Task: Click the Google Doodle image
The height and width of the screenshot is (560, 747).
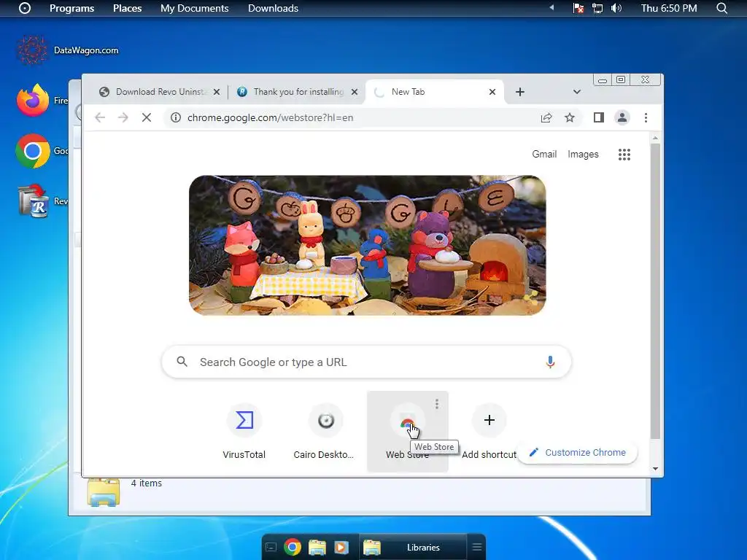Action: click(368, 245)
